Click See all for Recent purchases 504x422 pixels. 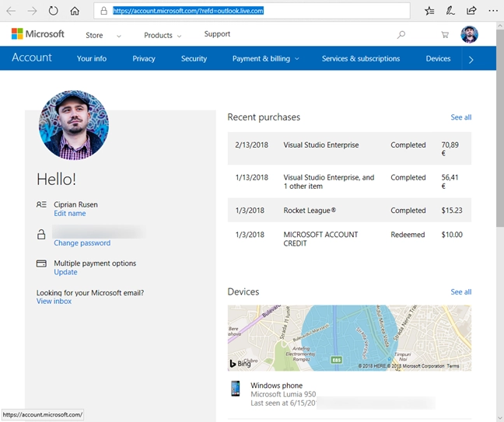pyautogui.click(x=461, y=117)
